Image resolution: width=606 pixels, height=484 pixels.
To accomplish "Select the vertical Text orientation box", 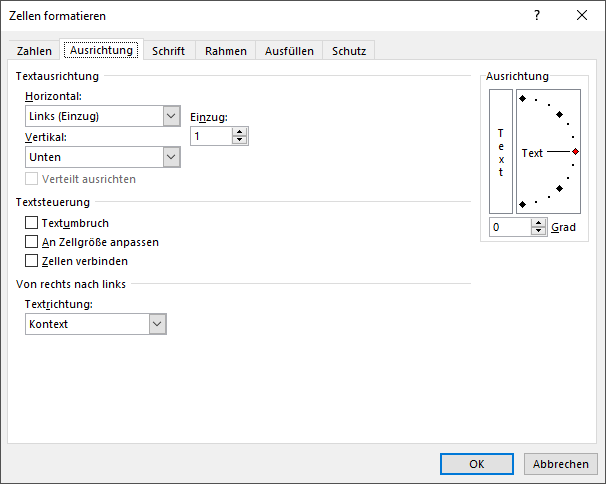I will click(500, 151).
